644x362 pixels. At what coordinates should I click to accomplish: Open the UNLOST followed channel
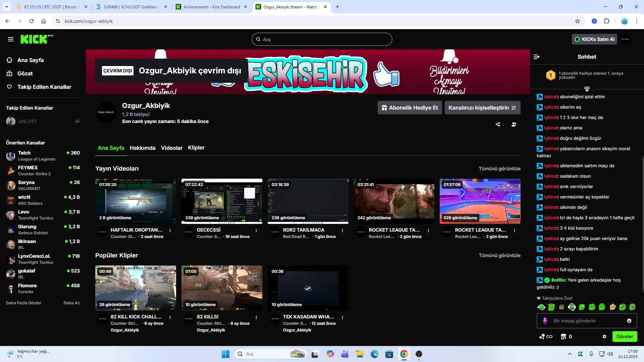pos(43,121)
